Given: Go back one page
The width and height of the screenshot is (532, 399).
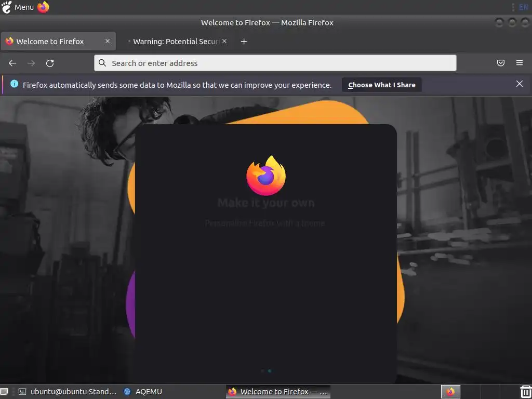Looking at the screenshot, I should pos(12,63).
